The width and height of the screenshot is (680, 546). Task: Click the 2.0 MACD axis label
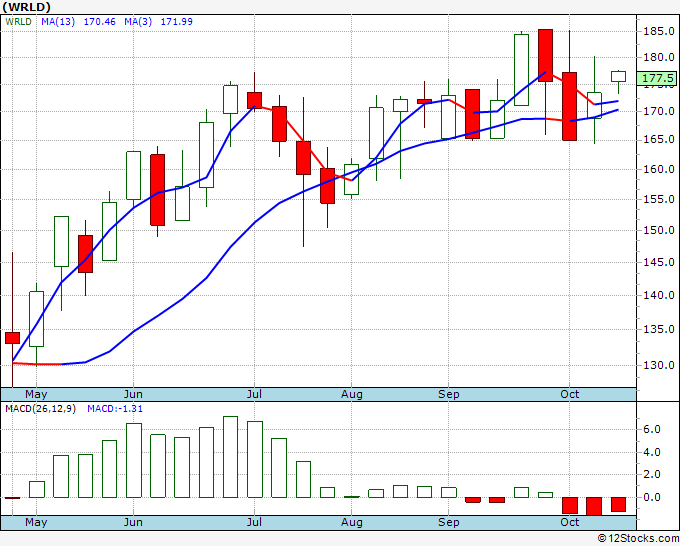click(x=652, y=474)
